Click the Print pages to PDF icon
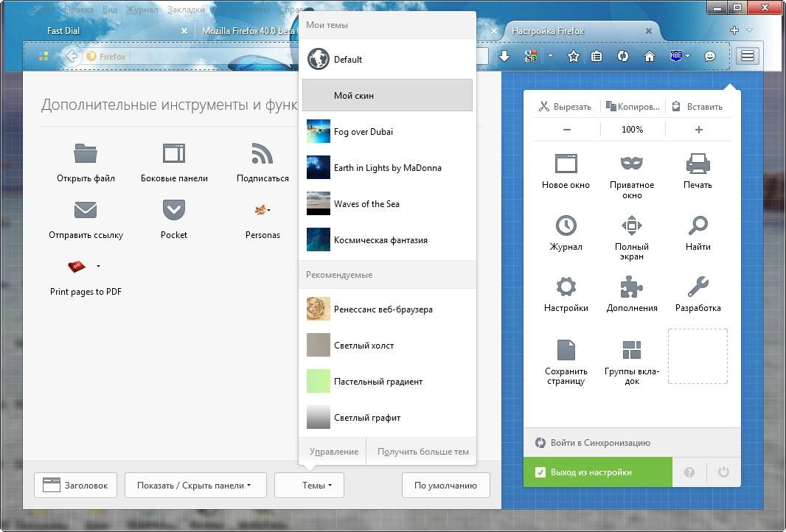 pos(77,267)
